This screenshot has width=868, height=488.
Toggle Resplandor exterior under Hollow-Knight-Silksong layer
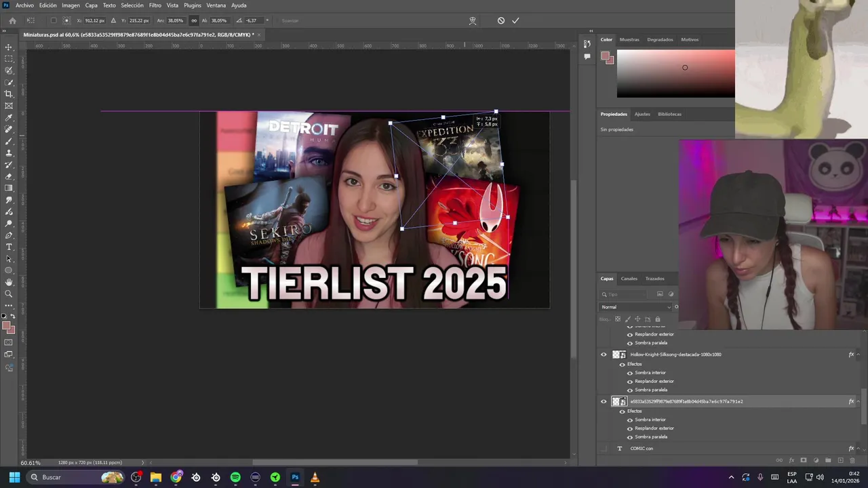point(630,381)
